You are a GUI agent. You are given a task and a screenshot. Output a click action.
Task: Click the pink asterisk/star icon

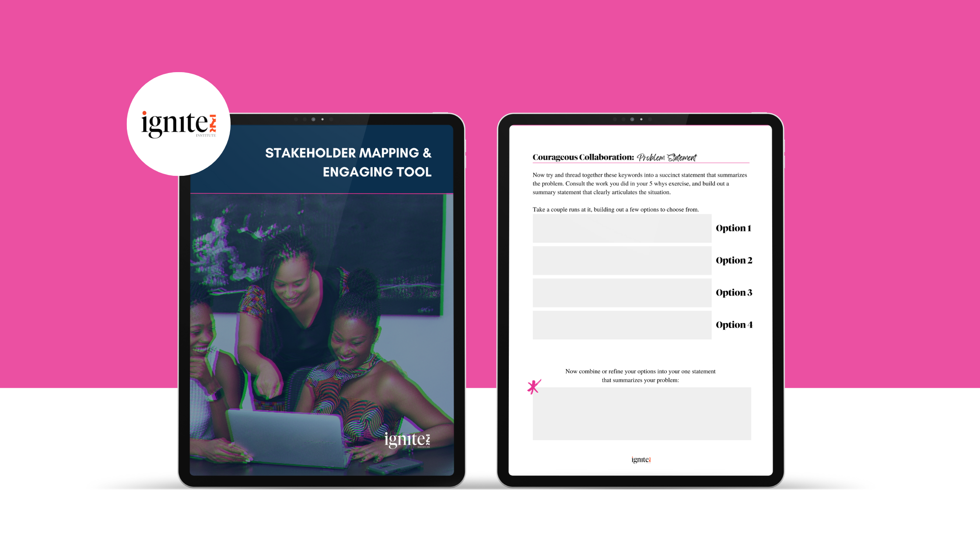tap(533, 386)
